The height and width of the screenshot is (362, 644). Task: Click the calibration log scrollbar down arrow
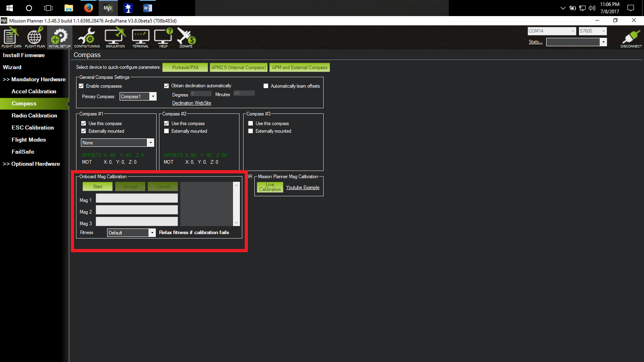(237, 223)
